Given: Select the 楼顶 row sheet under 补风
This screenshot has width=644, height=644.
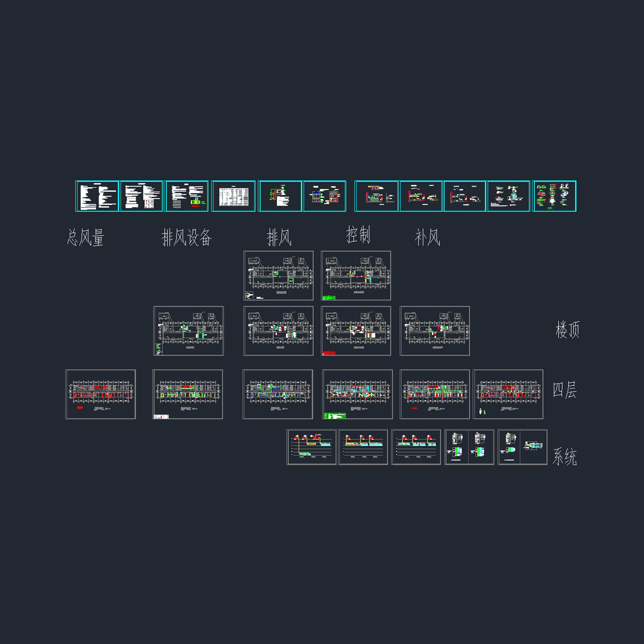Looking at the screenshot, I should tap(435, 331).
